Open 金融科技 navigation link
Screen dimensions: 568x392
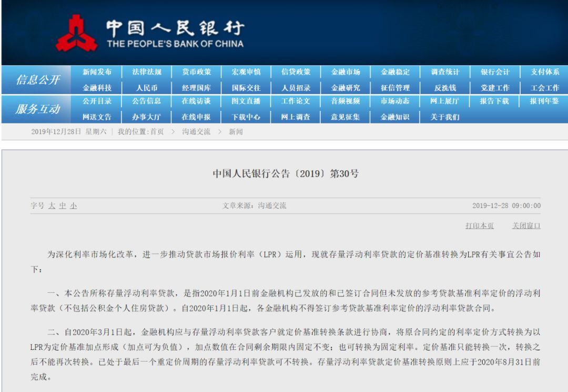pos(97,88)
